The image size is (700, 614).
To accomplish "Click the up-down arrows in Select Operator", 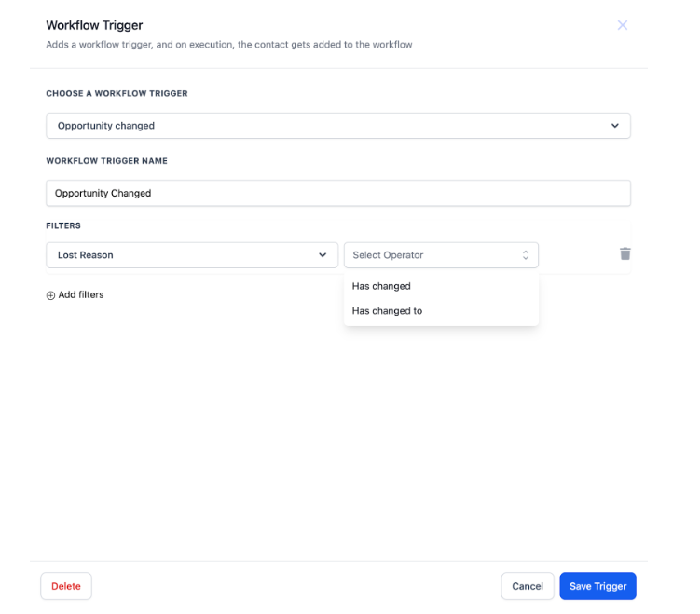I will point(525,255).
